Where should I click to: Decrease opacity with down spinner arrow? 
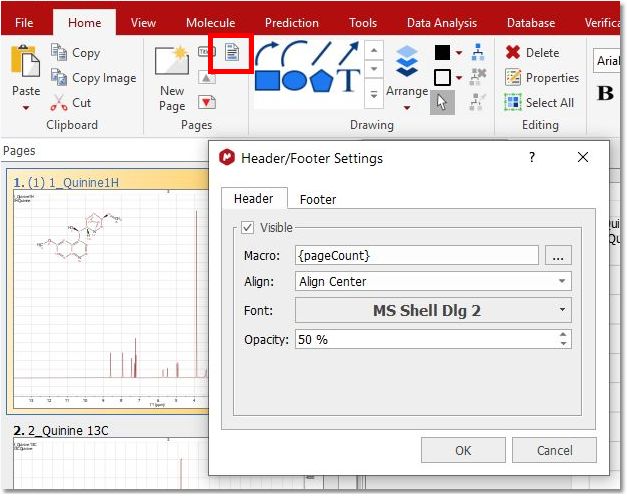pyautogui.click(x=563, y=344)
